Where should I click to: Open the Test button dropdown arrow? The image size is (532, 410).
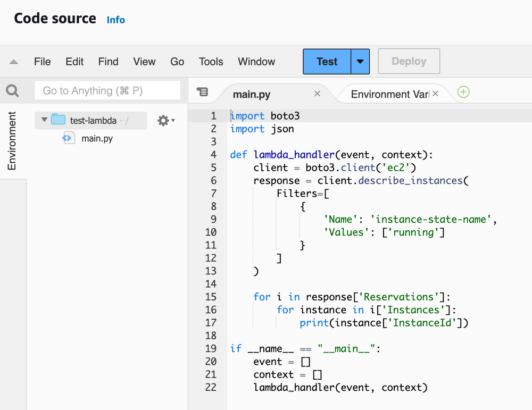pos(360,61)
